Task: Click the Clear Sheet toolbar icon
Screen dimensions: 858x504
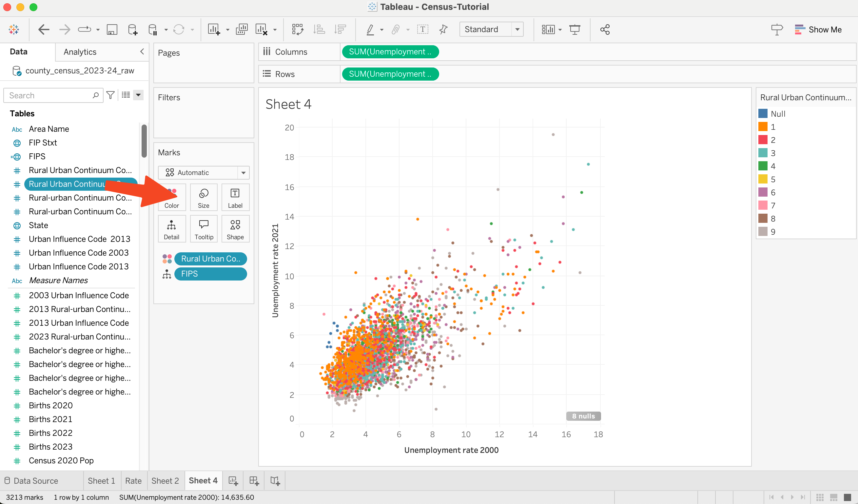Action: pyautogui.click(x=261, y=29)
